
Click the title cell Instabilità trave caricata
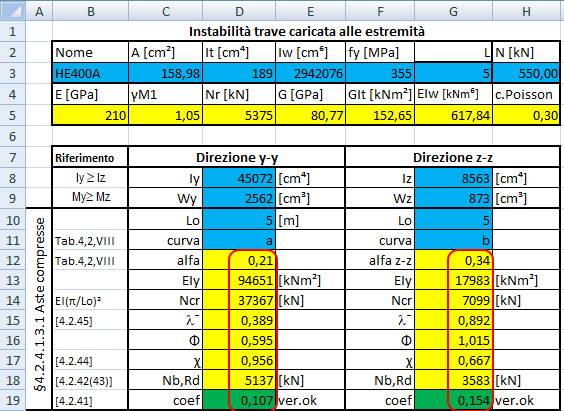pyautogui.click(x=306, y=32)
